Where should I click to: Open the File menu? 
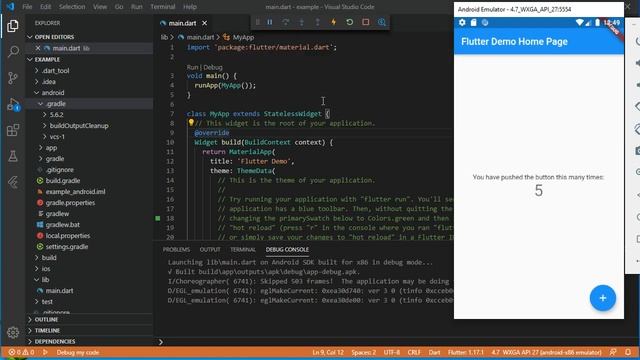point(27,7)
